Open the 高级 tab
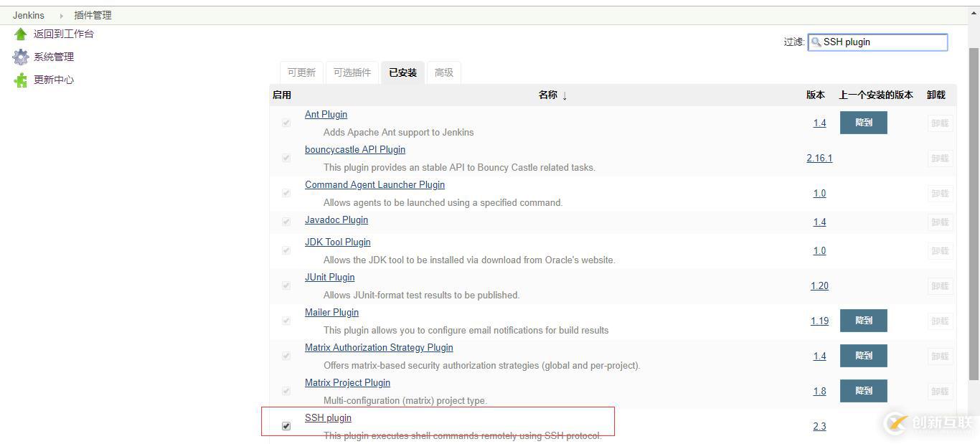Screen dimensions: 980x444 click(444, 72)
